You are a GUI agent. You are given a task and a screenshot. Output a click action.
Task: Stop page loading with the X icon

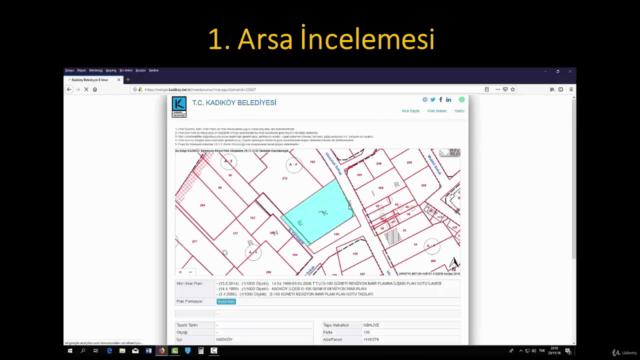(x=86, y=89)
